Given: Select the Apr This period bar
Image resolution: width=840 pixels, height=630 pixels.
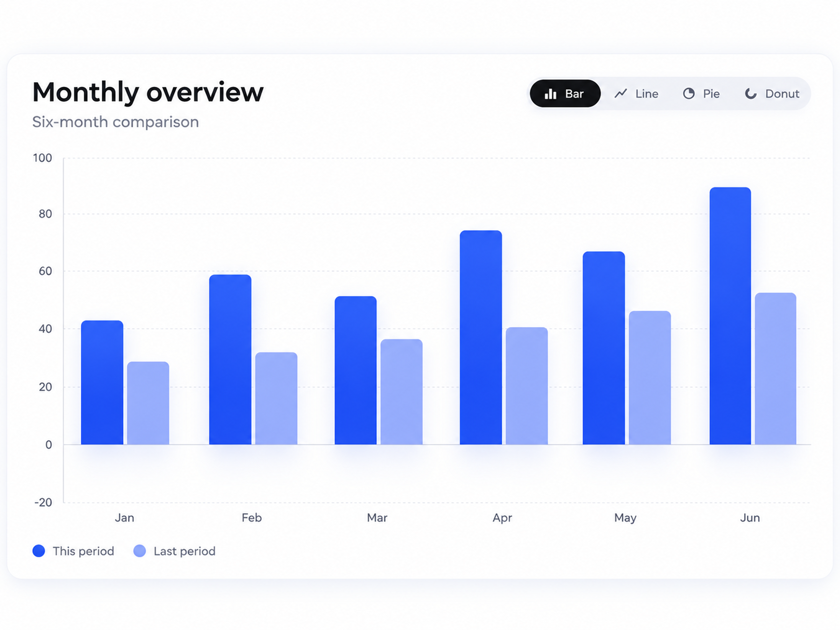Looking at the screenshot, I should coord(481,338).
